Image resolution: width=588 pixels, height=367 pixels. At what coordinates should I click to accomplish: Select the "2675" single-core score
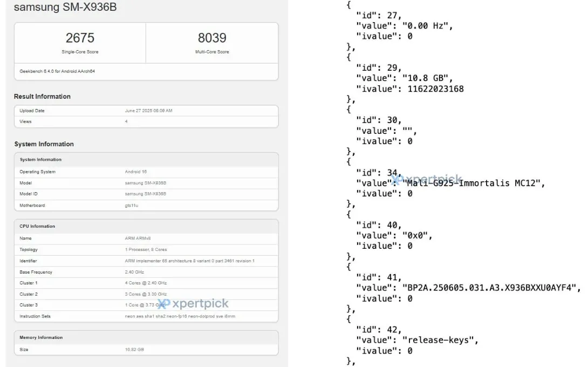(80, 38)
